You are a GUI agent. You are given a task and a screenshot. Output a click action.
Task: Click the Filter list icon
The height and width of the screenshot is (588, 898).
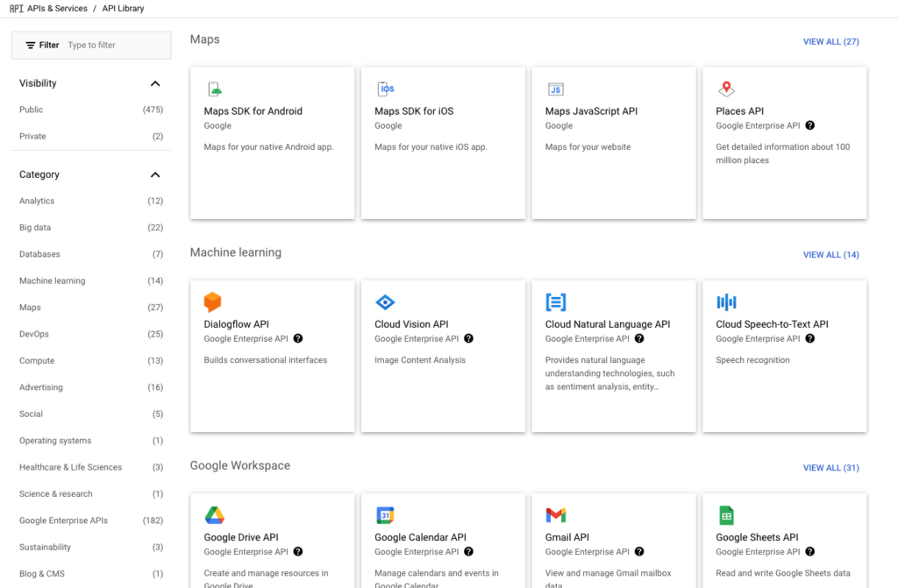click(x=31, y=46)
